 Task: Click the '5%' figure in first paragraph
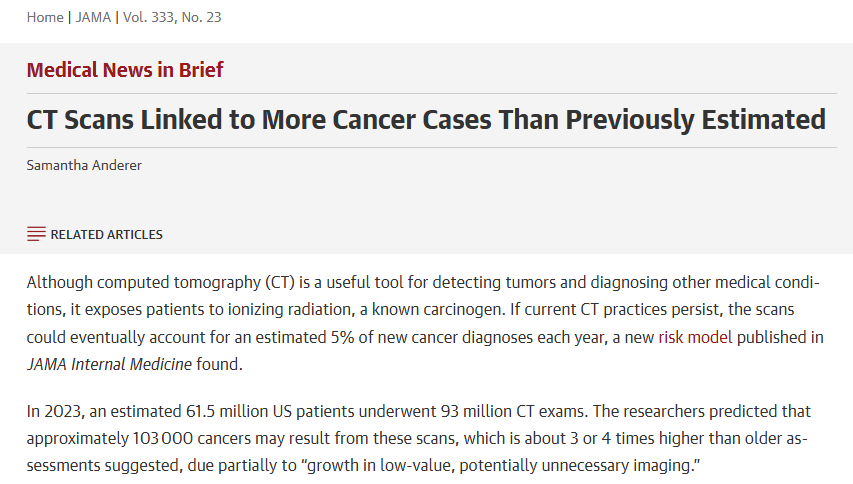point(343,337)
